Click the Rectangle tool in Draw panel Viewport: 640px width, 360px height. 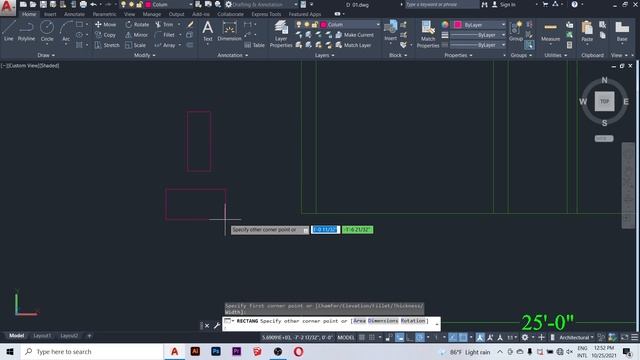(x=79, y=24)
